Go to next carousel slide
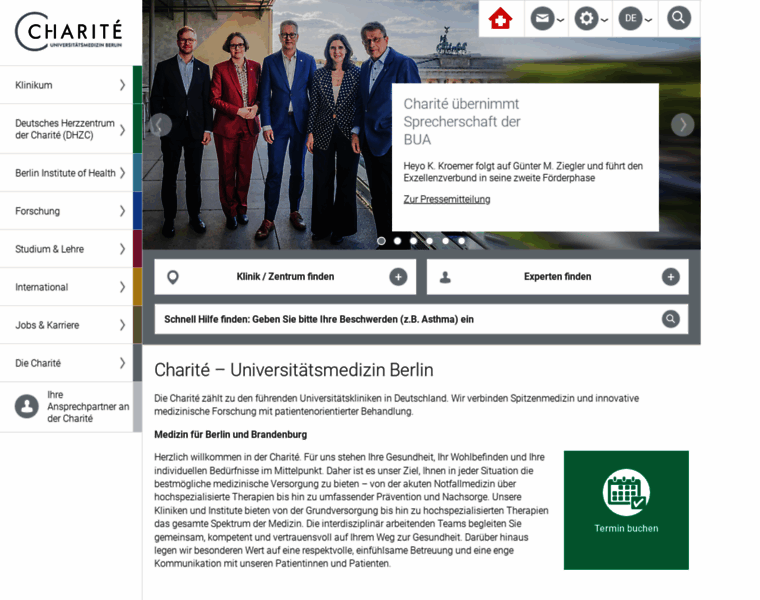The height and width of the screenshot is (600, 760). [x=682, y=125]
